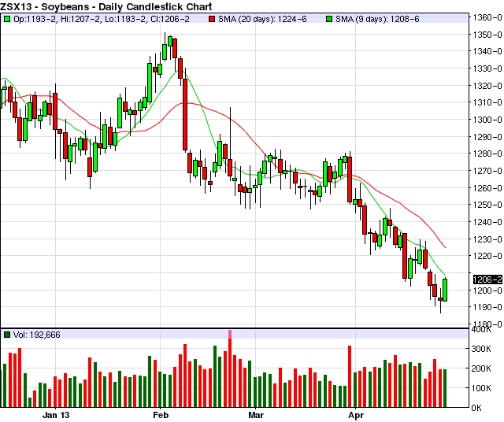Image resolution: width=504 pixels, height=422 pixels.
Task: Click the 1280-0 price axis label
Action: point(487,154)
